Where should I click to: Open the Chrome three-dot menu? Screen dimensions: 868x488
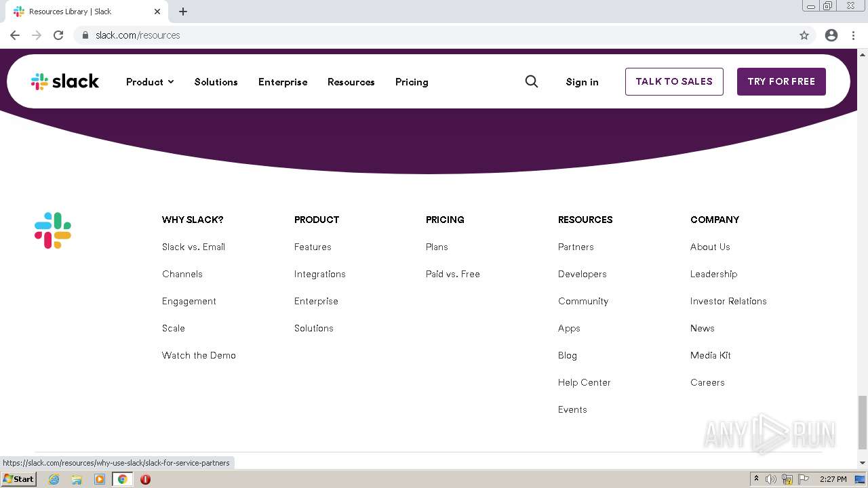click(853, 35)
